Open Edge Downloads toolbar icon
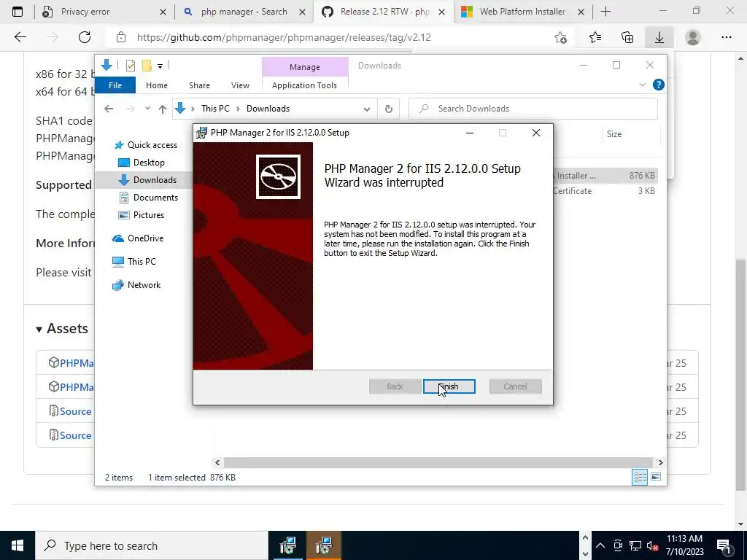 659,37
